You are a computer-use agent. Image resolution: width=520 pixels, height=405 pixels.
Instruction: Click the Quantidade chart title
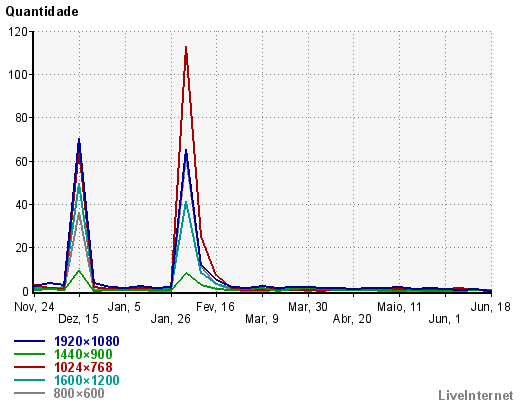42,12
